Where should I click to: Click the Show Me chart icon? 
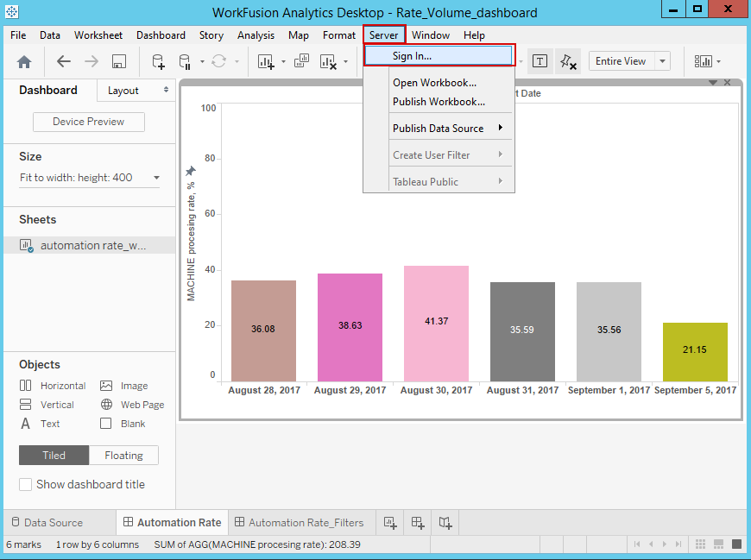tap(704, 61)
